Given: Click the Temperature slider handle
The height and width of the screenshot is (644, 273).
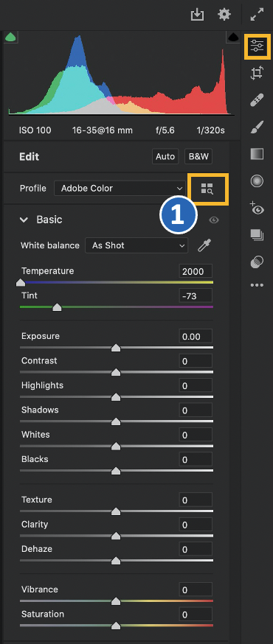Looking at the screenshot, I should (20, 282).
